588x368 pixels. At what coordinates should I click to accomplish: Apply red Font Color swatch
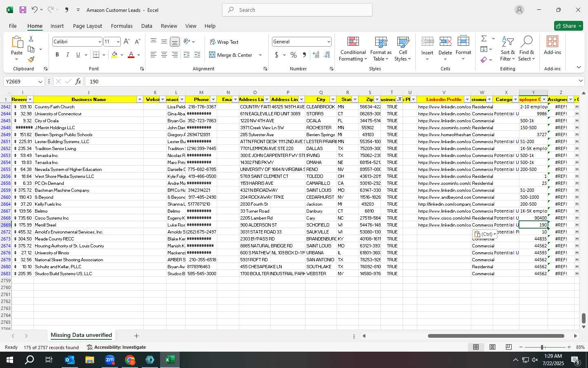click(131, 55)
